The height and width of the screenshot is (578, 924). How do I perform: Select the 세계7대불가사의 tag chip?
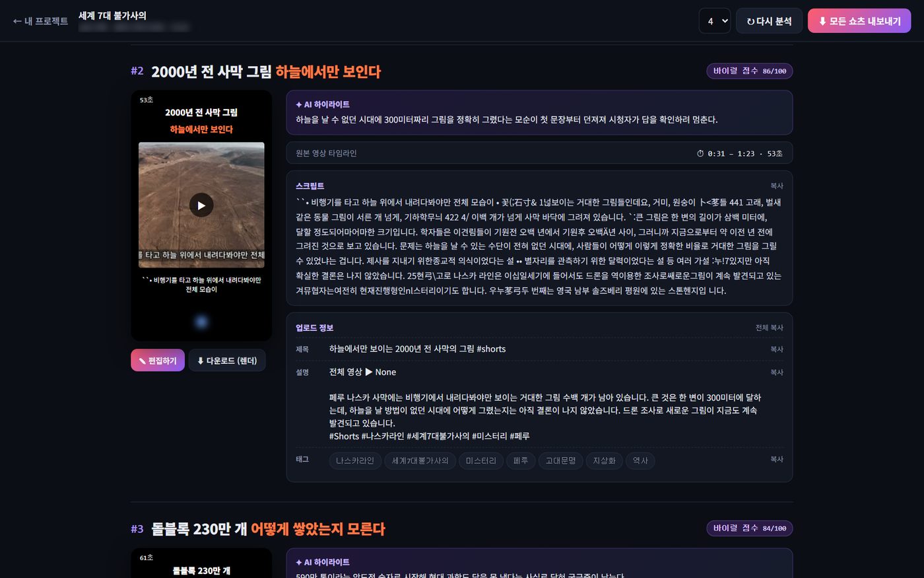coord(420,460)
